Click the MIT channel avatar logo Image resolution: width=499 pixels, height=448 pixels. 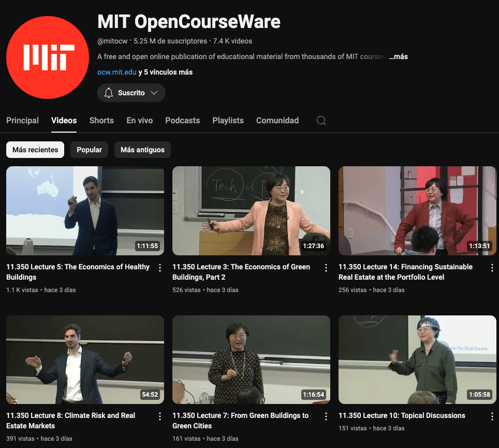tap(48, 57)
